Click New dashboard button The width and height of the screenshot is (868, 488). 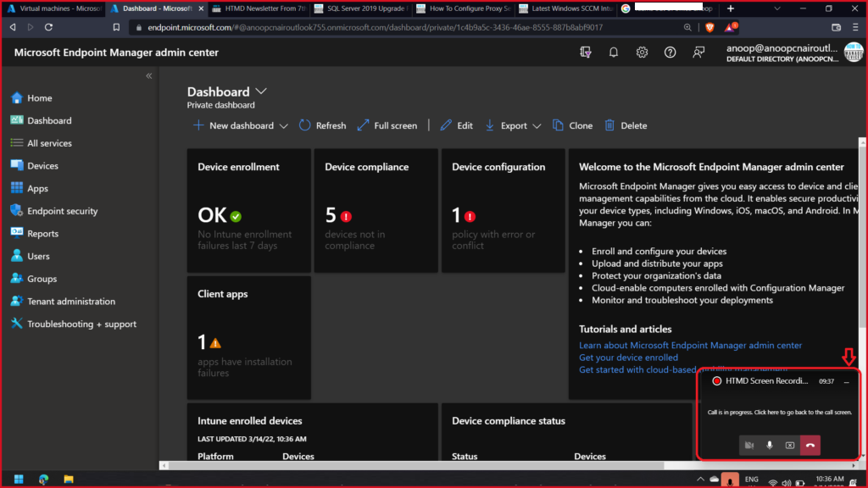pos(233,125)
